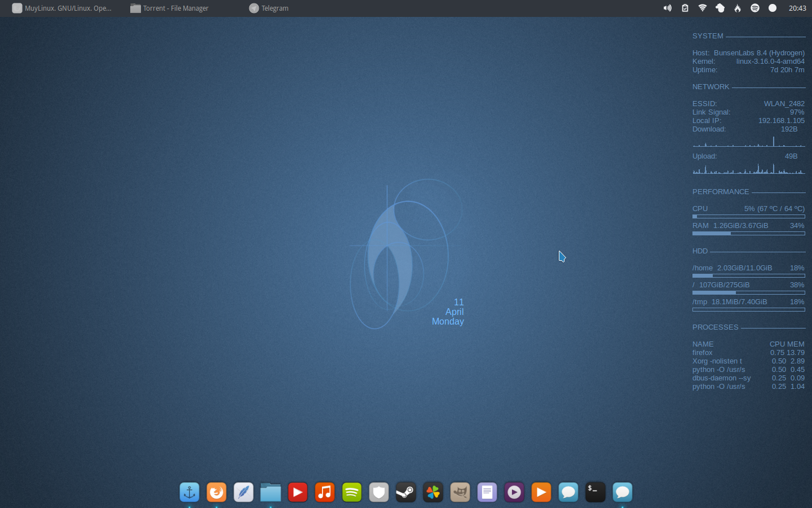Launch the purple round media player

pos(514,492)
